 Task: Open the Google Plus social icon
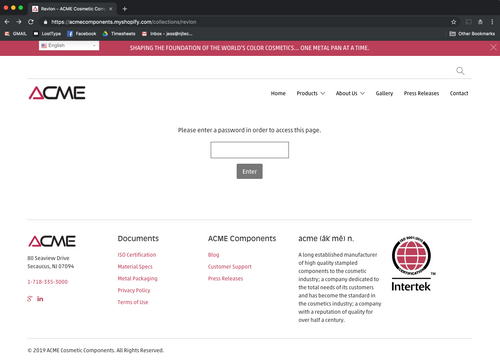click(30, 299)
